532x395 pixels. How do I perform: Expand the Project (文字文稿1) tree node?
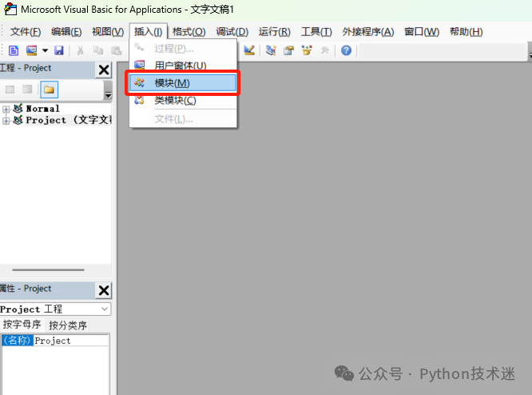coord(6,121)
